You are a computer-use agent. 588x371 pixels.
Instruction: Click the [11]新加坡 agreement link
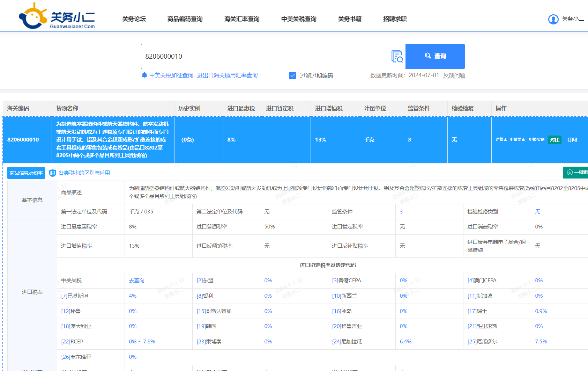(480, 296)
